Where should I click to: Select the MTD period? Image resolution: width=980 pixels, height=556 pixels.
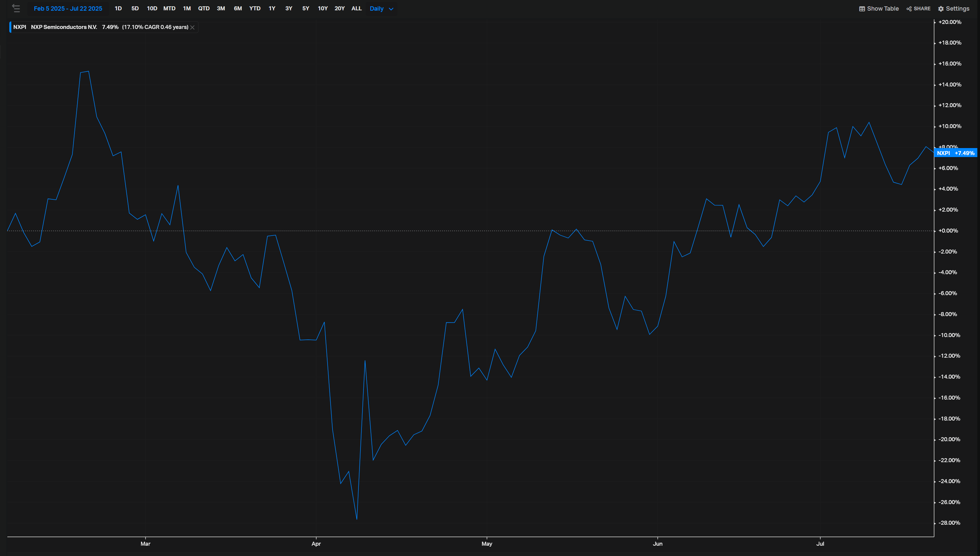click(169, 8)
